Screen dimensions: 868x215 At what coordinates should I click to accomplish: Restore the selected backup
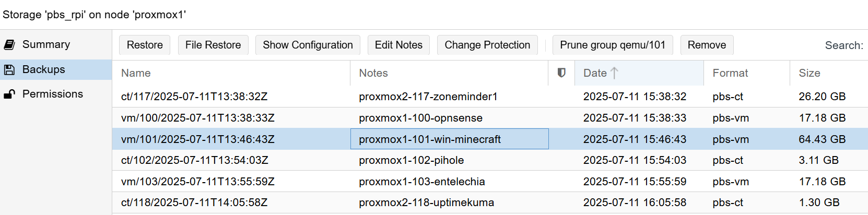145,45
